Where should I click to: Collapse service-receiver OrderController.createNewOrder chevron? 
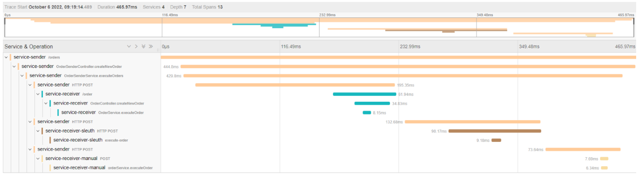46,104
